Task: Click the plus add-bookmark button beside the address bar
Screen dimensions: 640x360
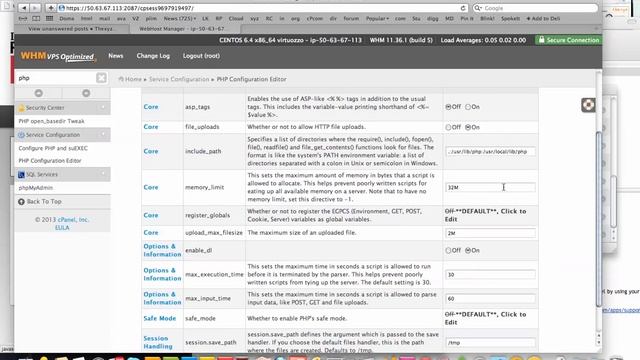Action: pos(51,8)
